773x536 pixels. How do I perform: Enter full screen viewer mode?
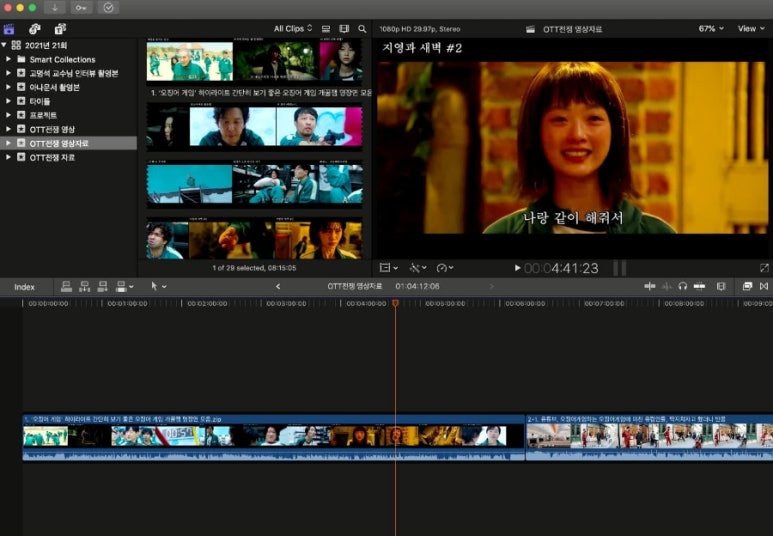click(x=764, y=268)
